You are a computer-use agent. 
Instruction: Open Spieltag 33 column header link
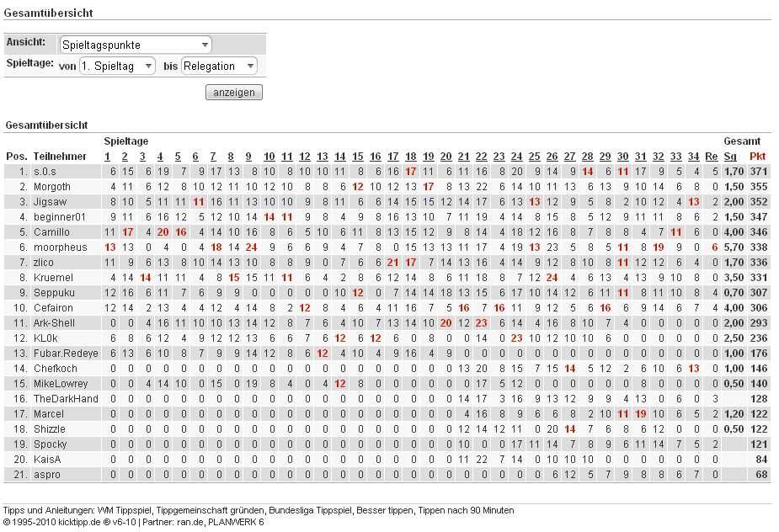(675, 157)
